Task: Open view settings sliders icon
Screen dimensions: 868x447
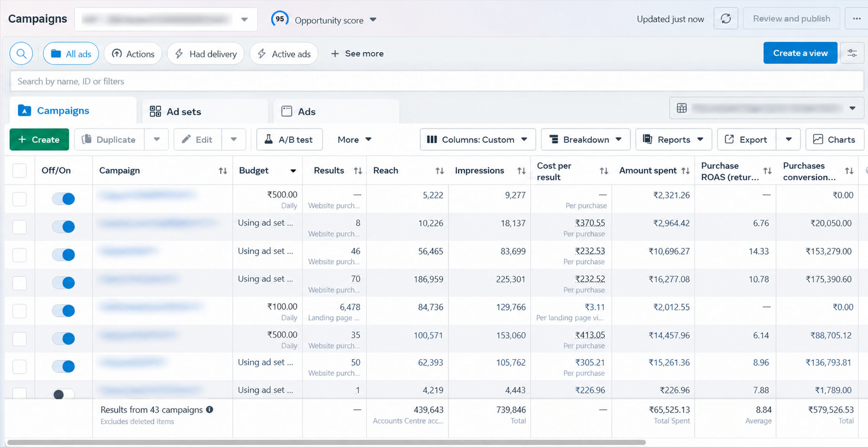Action: tap(852, 53)
